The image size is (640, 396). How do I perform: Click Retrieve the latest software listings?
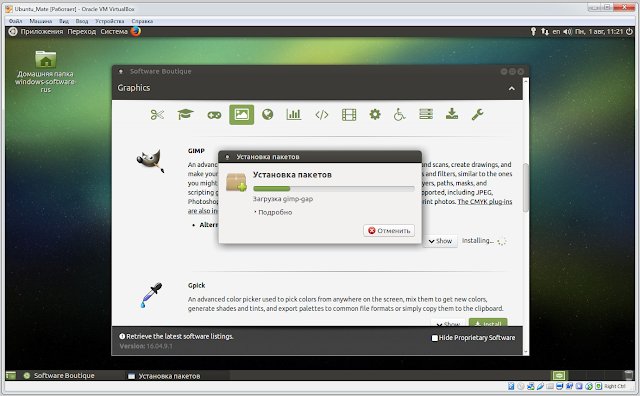[180, 336]
